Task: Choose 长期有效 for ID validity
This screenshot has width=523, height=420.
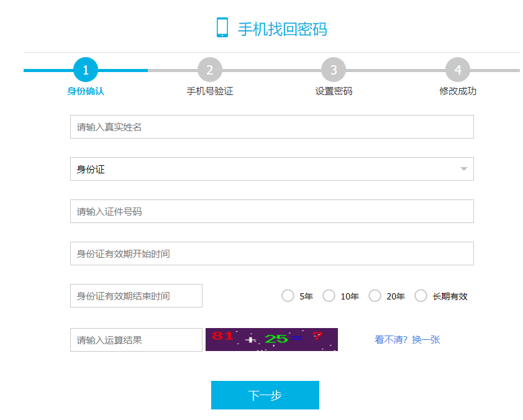Action: [421, 296]
